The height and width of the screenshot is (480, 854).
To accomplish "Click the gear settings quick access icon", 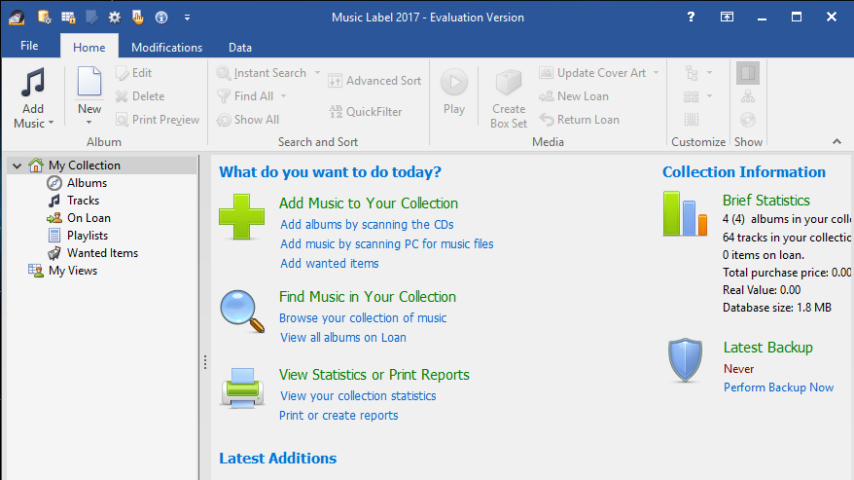I will 114,17.
